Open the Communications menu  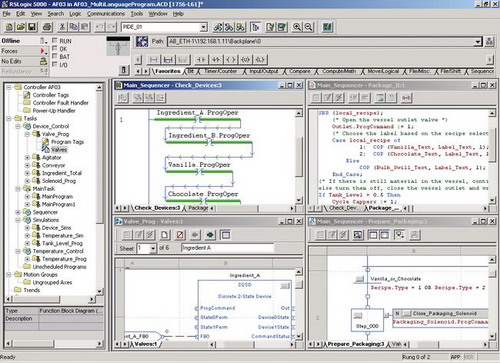tap(106, 14)
